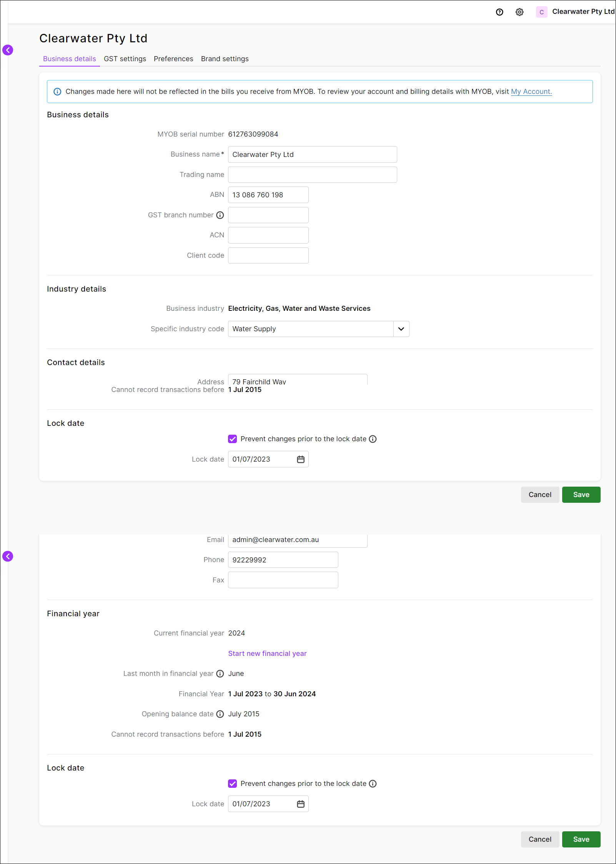The height and width of the screenshot is (864, 616).
Task: Collapse the panel with the upper purple chevron
Action: 8,50
